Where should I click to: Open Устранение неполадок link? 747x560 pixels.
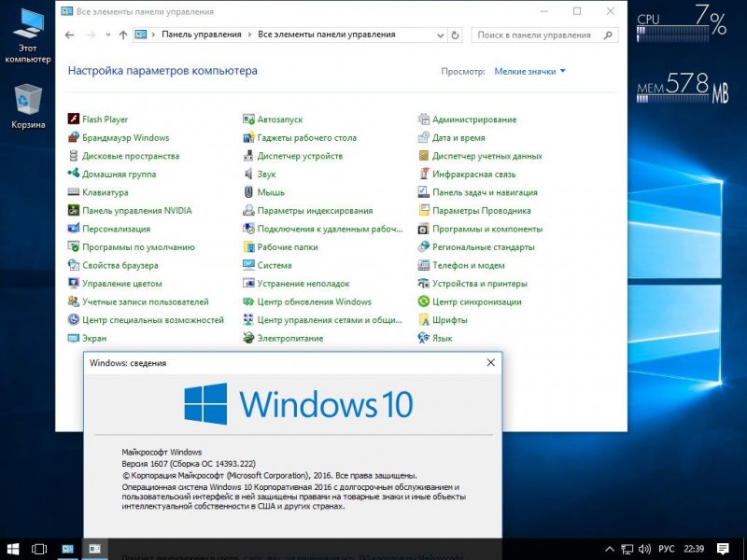coord(303,284)
